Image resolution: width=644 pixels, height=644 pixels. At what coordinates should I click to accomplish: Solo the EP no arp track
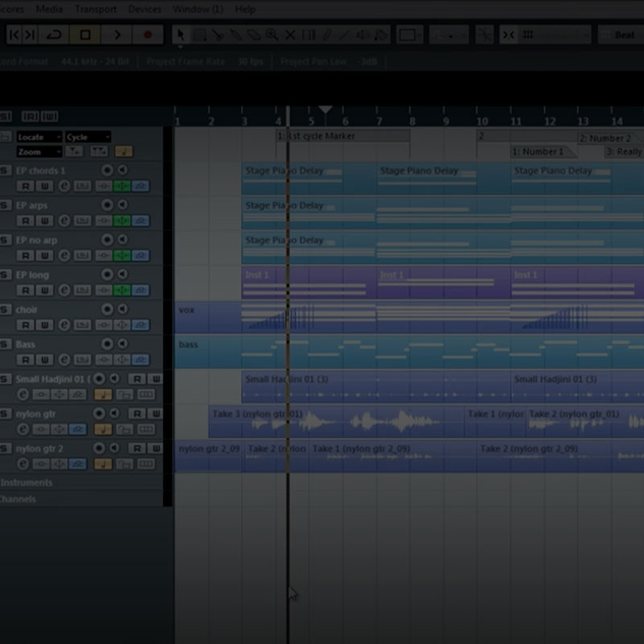(6, 240)
